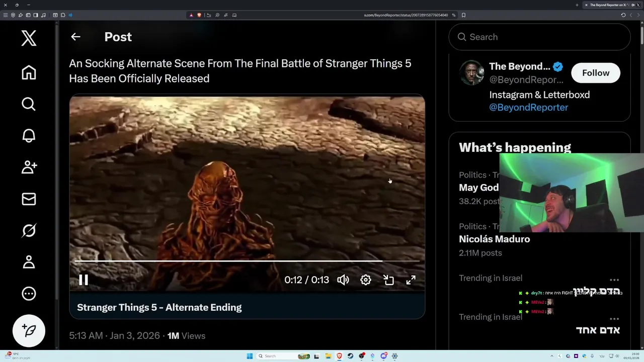Viewport: 644px width, 362px height.
Task: Open The Beyond Reporter profile avatar
Action: point(471,73)
